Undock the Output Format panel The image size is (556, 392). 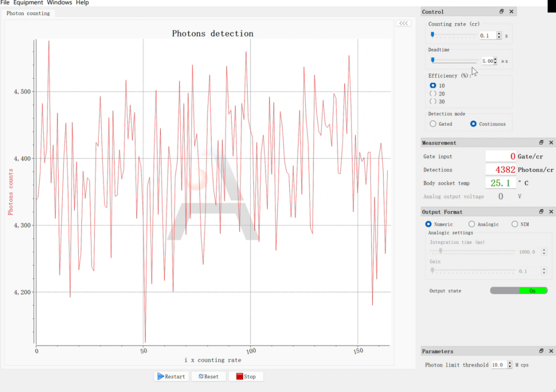tap(541, 211)
